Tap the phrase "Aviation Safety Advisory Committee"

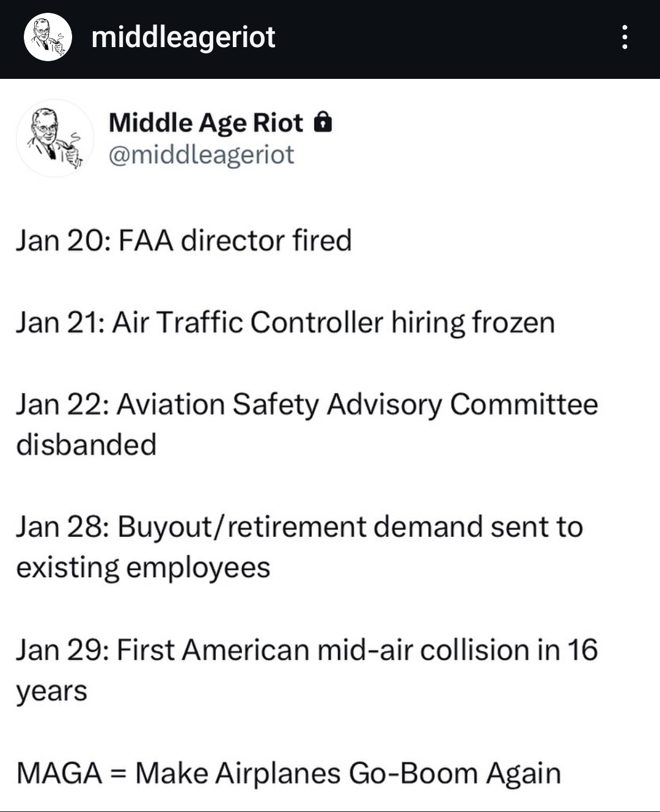coord(358,405)
